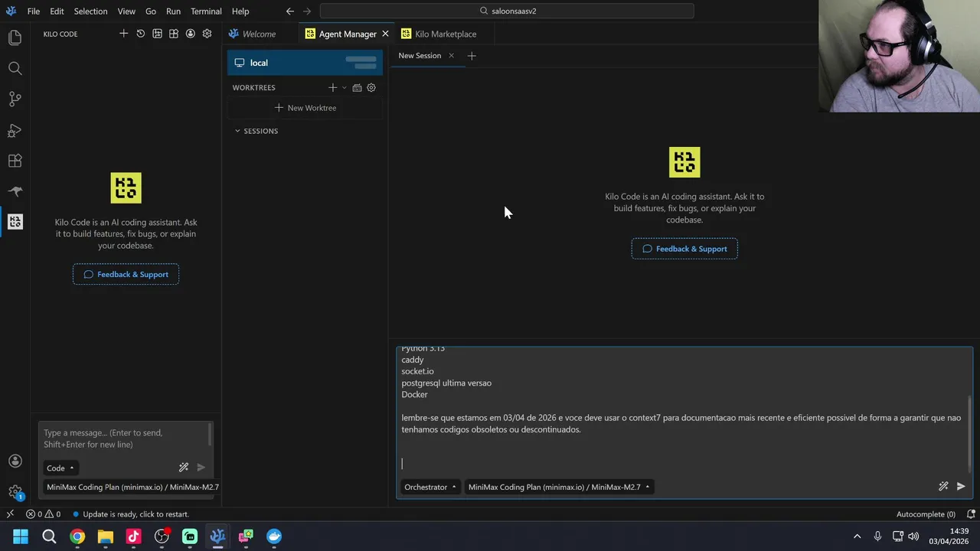Open Chrome from the taskbar
The width and height of the screenshot is (980, 551).
77,536
